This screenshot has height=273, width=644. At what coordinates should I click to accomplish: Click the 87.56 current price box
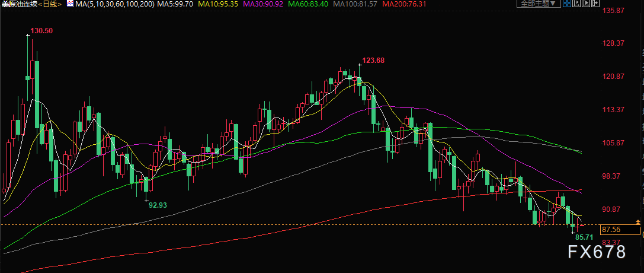tap(620, 230)
